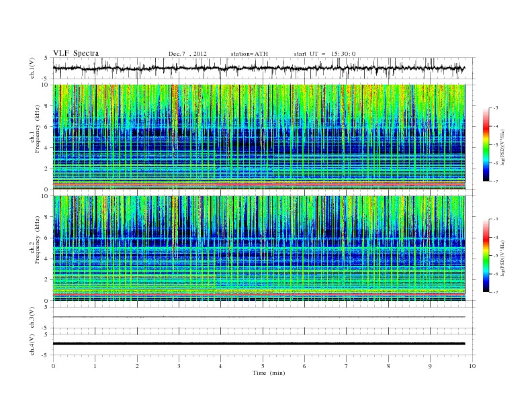Click the "4" tick on the time axis

(x=220, y=366)
